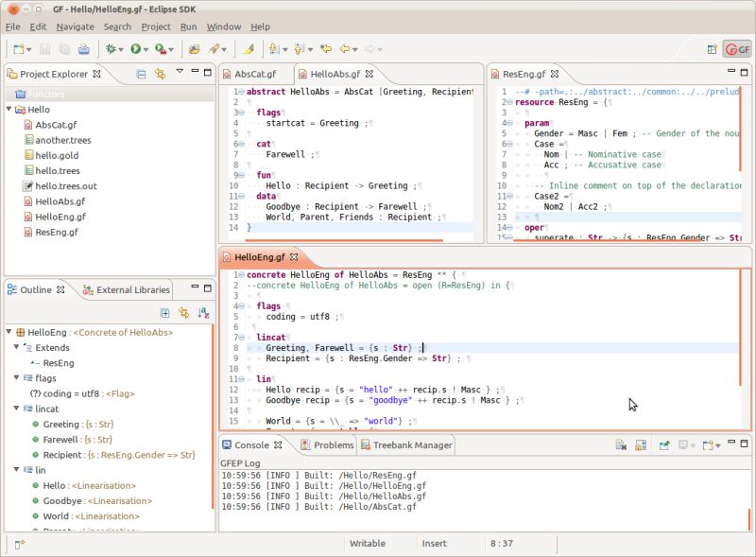Collapse the lincat node in the Outline

tap(14, 410)
